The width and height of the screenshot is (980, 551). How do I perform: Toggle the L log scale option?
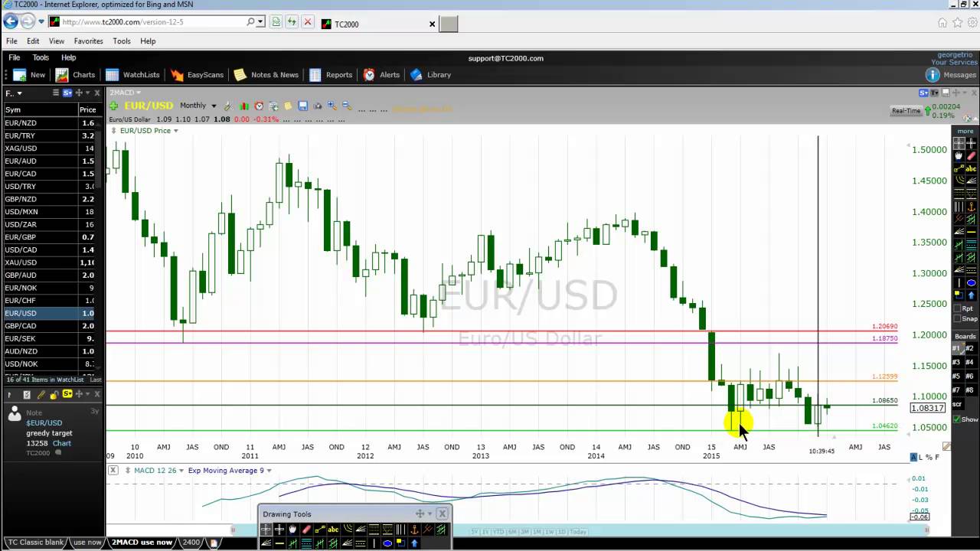[x=920, y=457]
